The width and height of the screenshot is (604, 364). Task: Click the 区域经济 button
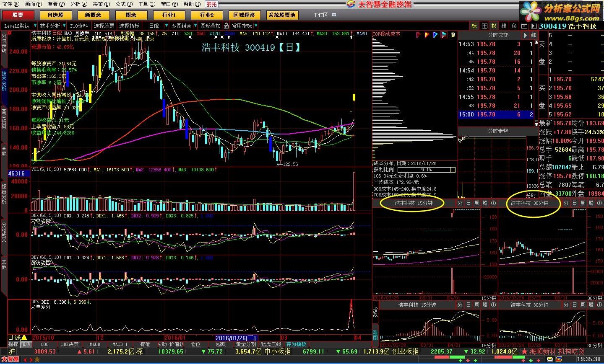coord(244,15)
